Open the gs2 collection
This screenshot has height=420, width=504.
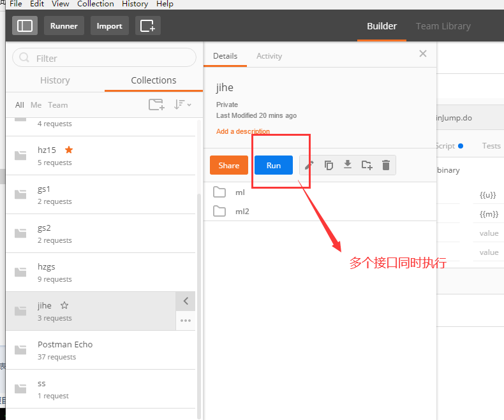click(101, 233)
